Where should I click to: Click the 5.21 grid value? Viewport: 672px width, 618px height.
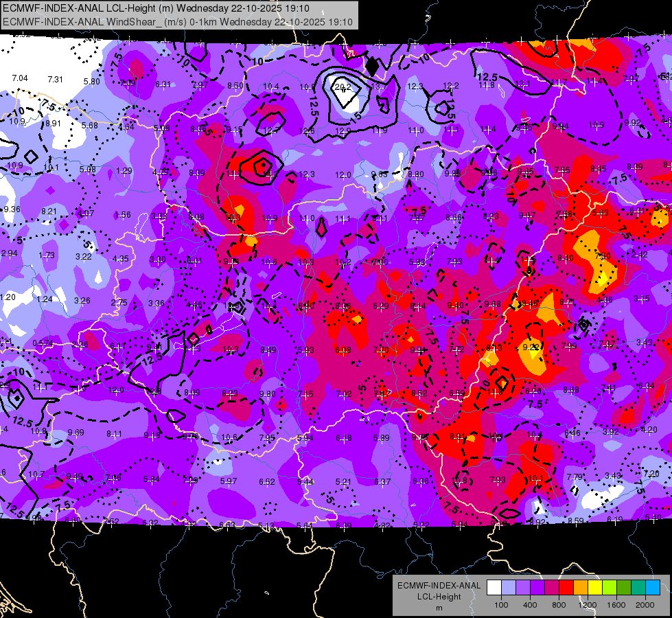point(343,482)
